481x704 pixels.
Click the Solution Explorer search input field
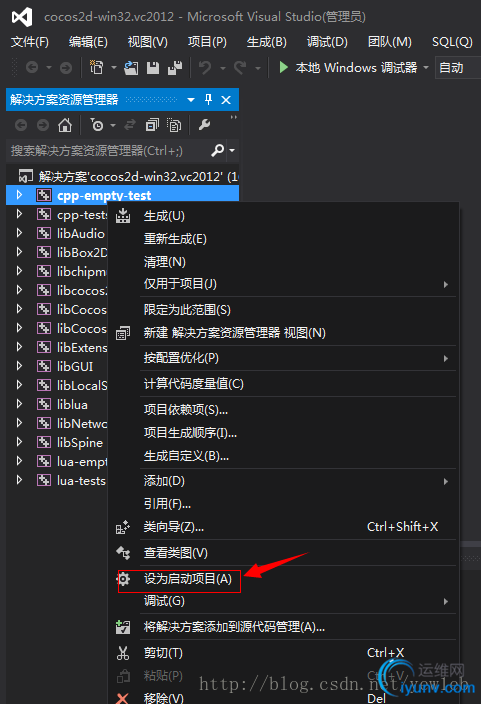109,150
